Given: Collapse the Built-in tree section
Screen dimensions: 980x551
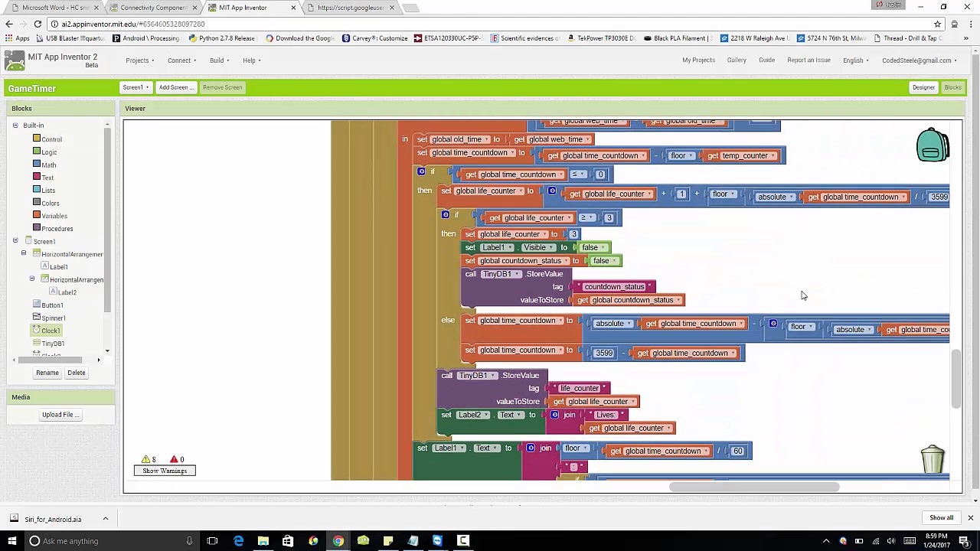Looking at the screenshot, I should click(15, 125).
